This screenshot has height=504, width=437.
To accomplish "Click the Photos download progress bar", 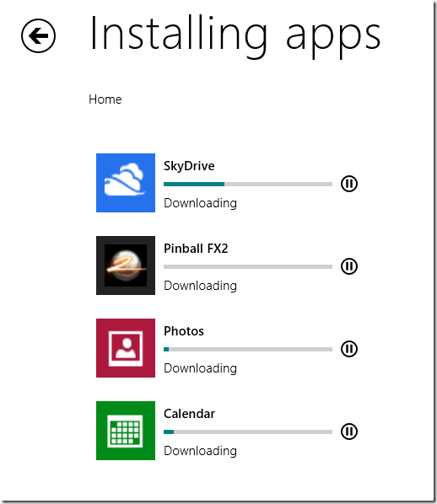I will tap(248, 350).
